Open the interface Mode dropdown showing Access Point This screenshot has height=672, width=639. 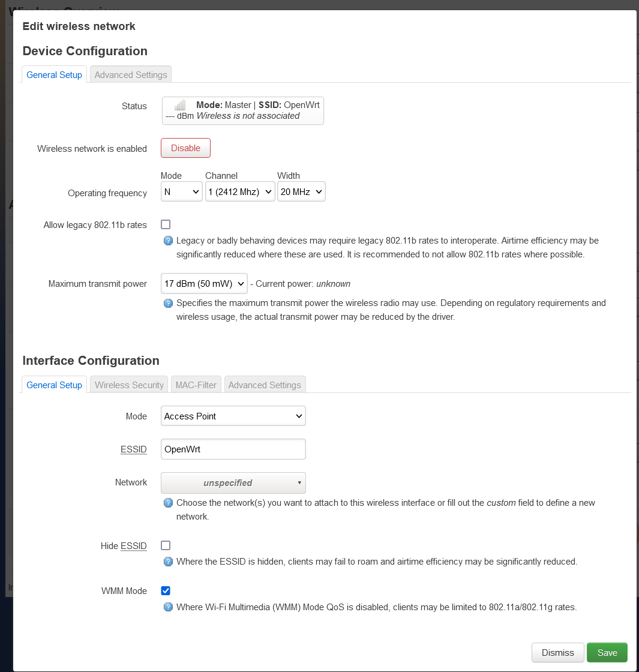(x=233, y=416)
